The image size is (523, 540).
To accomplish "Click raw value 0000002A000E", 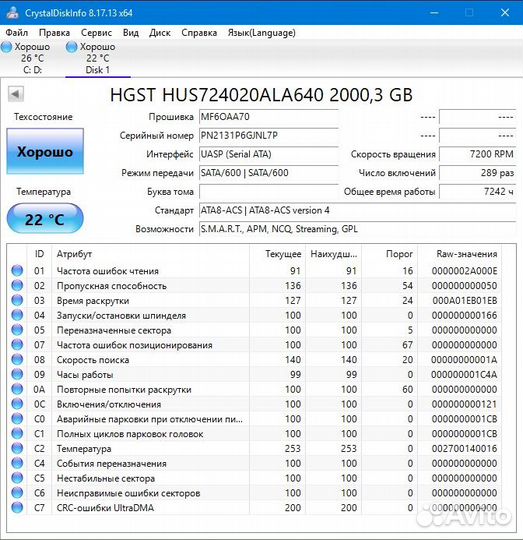I will [464, 271].
